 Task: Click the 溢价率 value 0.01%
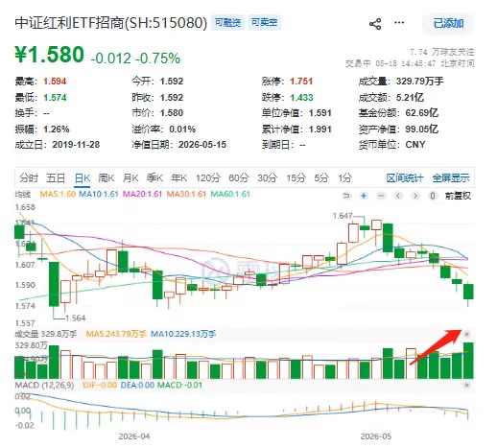(x=182, y=130)
